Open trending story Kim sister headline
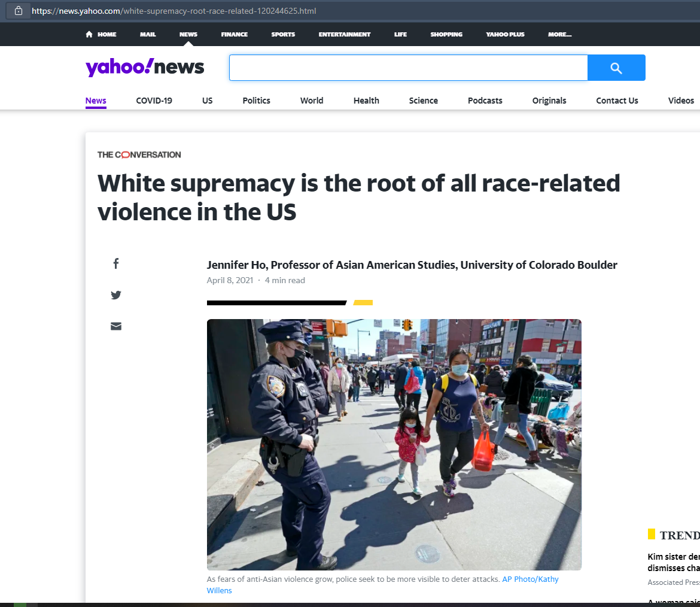The image size is (700, 607). tap(674, 562)
